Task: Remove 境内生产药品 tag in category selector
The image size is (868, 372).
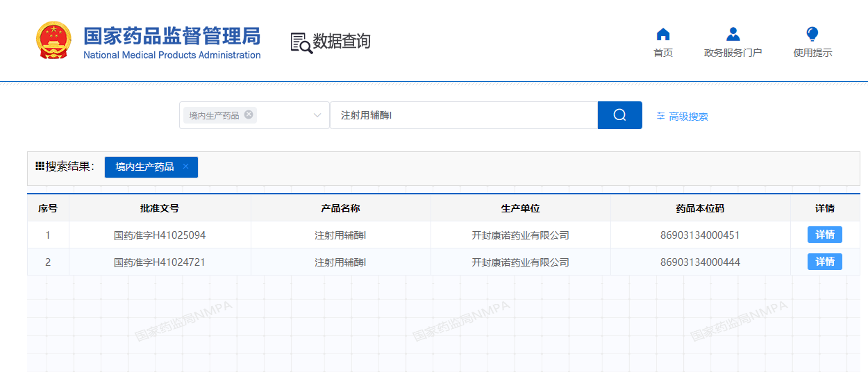Action: click(x=249, y=115)
